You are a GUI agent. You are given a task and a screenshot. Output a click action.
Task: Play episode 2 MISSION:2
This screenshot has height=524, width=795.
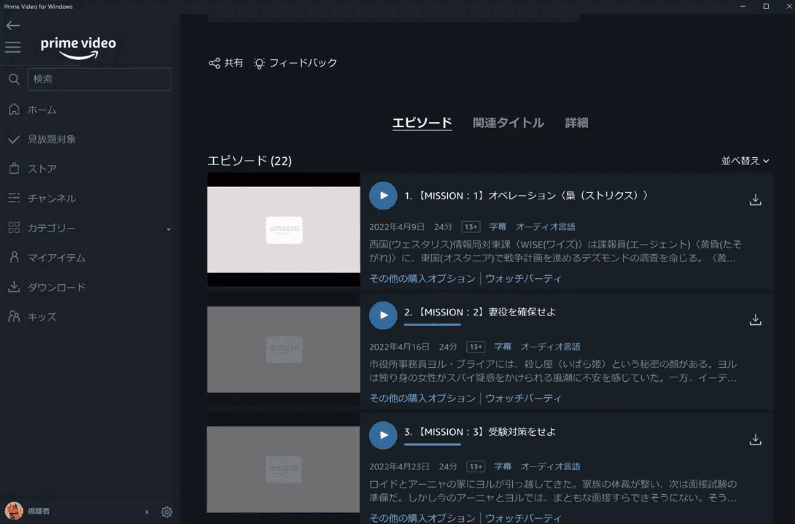click(383, 315)
